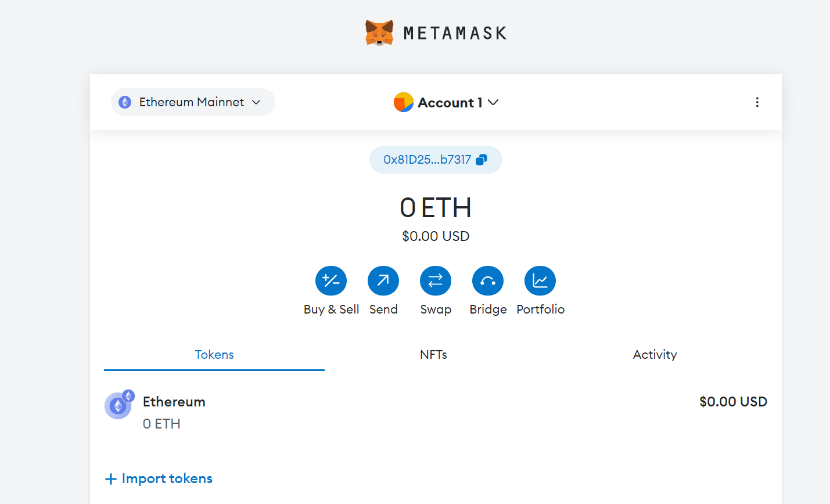The image size is (830, 504).
Task: Open the Bridge icon button
Action: point(488,281)
